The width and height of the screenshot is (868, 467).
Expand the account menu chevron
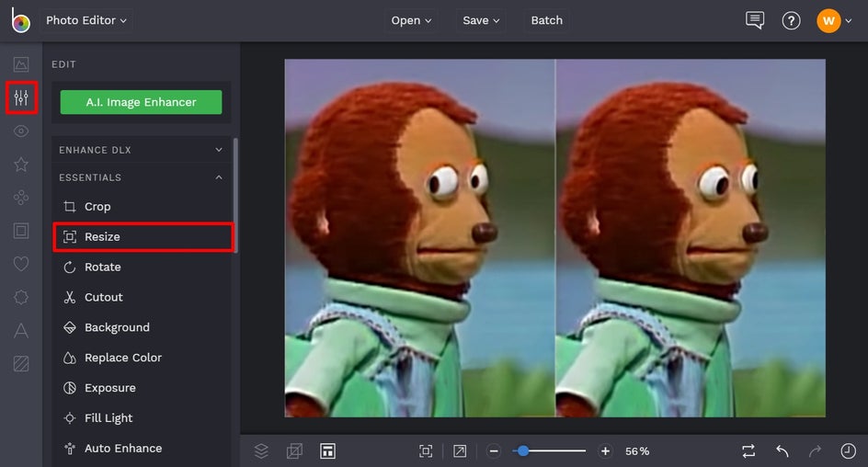[849, 21]
